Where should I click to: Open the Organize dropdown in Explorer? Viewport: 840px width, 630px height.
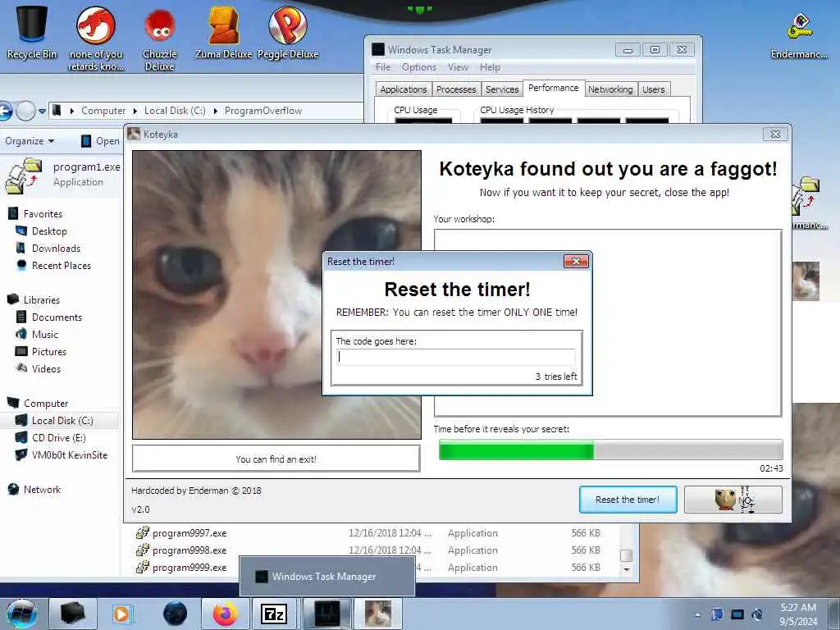pos(30,141)
